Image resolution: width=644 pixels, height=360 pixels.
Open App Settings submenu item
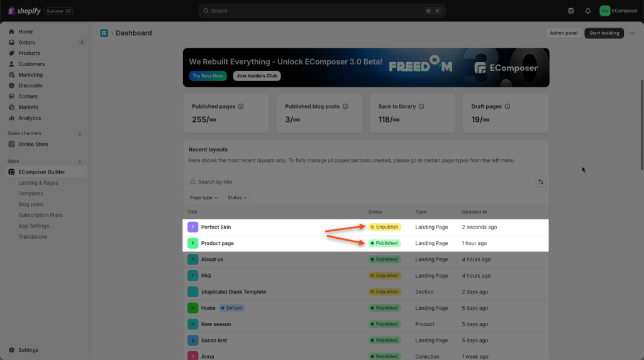[34, 226]
